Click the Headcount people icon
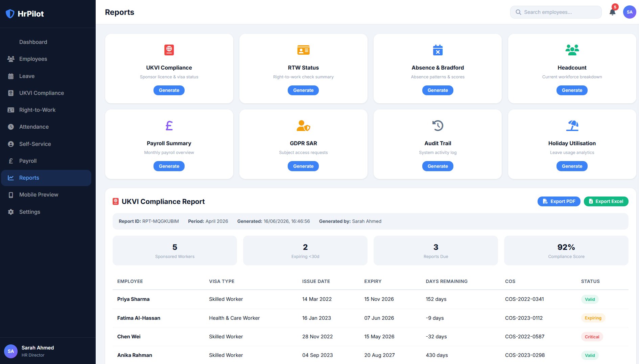This screenshot has height=364, width=639. (572, 50)
